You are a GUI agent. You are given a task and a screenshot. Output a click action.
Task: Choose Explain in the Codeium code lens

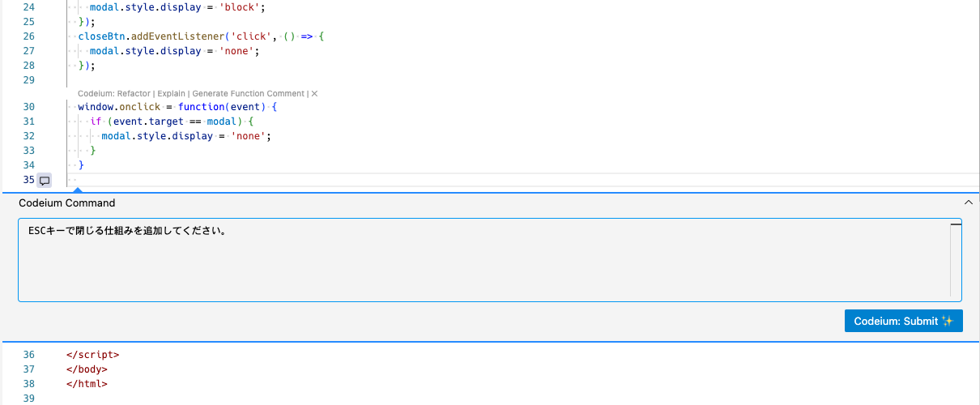coord(171,94)
